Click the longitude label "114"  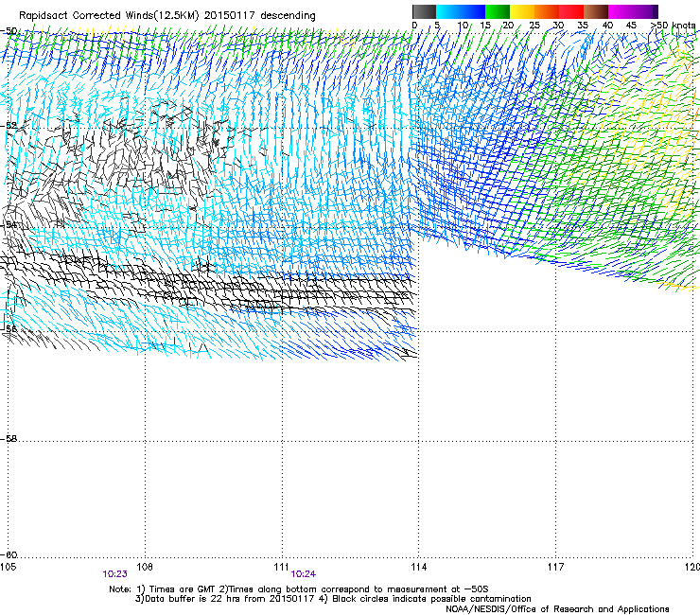[419, 567]
